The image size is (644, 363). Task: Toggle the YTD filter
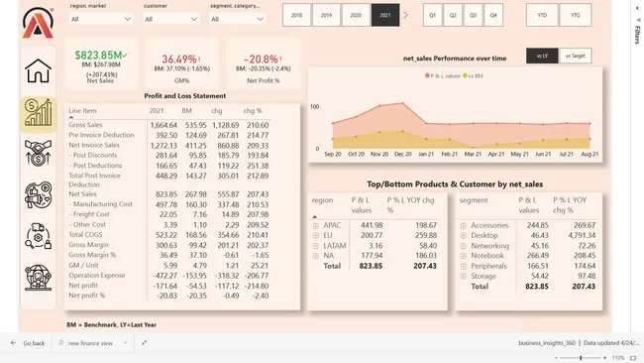point(542,15)
